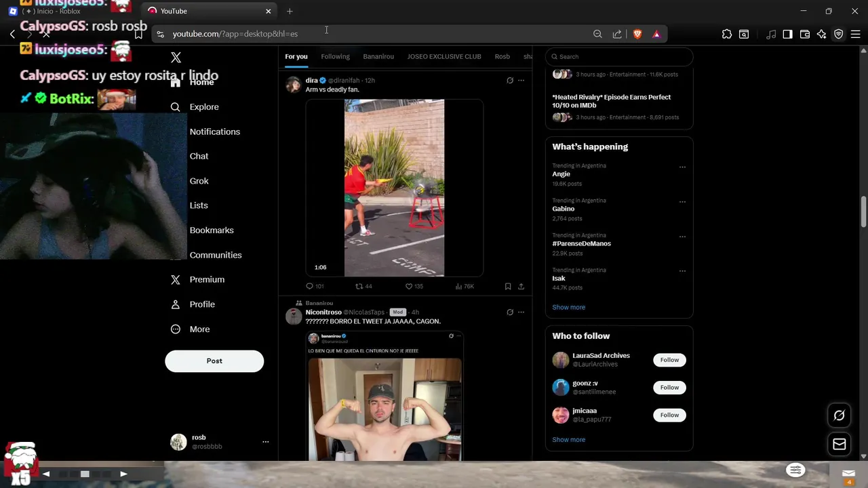Open the browser Extensions puzzle icon
The height and width of the screenshot is (488, 868).
pyautogui.click(x=727, y=34)
